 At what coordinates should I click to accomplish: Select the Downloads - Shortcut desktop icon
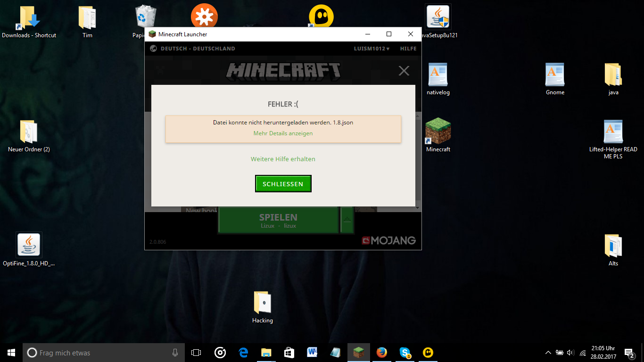click(29, 22)
